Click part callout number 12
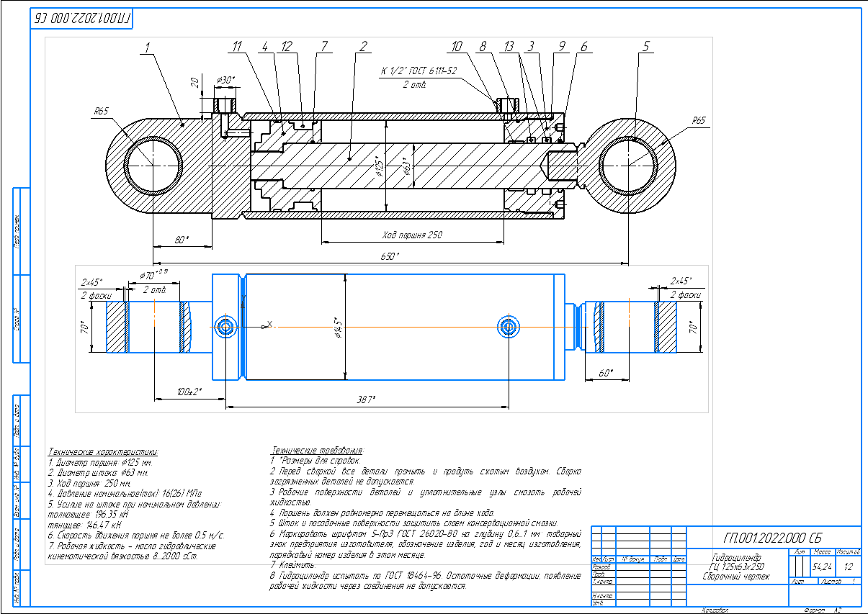Image resolution: width=868 pixels, height=614 pixels. click(x=287, y=47)
